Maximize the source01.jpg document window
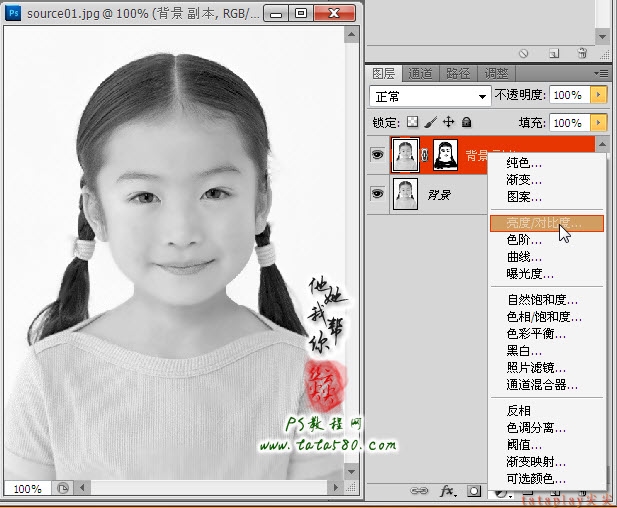The width and height of the screenshot is (617, 508). (301, 14)
